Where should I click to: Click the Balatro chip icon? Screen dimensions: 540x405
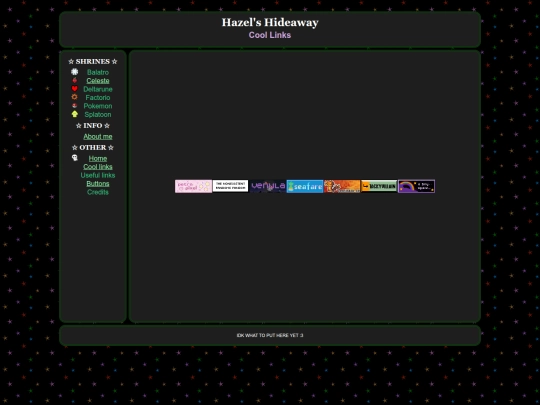click(x=75, y=72)
